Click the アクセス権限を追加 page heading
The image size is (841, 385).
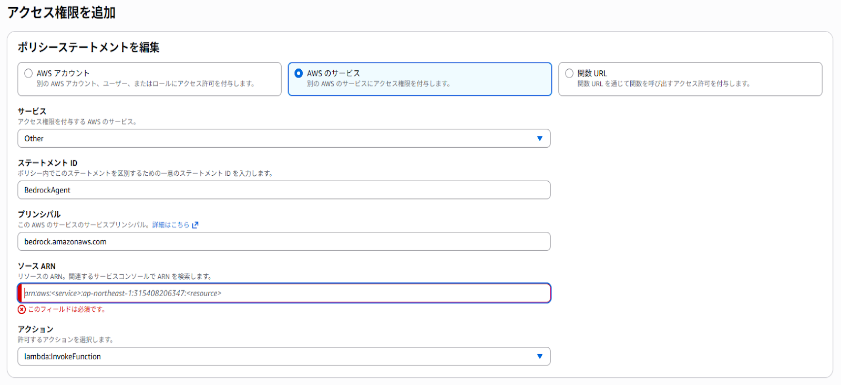click(61, 13)
